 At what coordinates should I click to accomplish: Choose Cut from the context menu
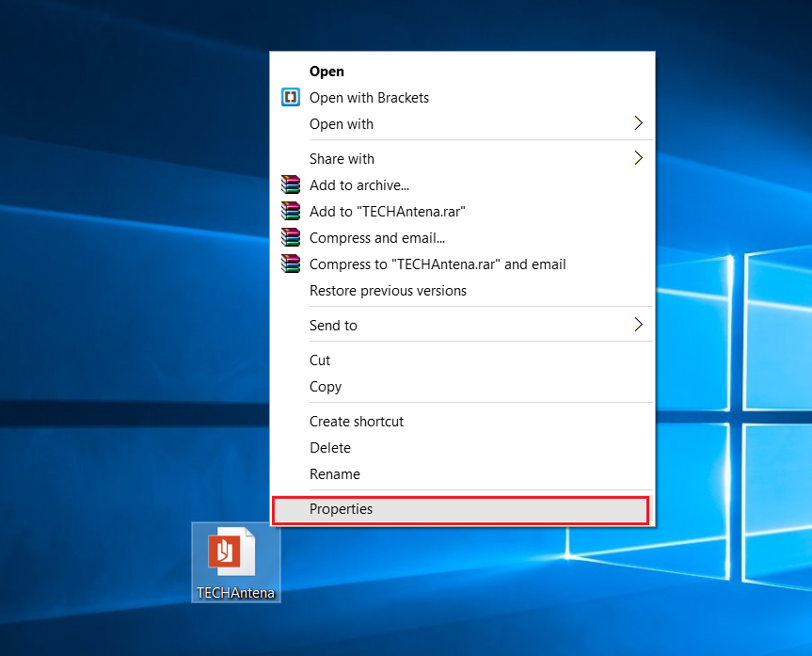coord(462,360)
